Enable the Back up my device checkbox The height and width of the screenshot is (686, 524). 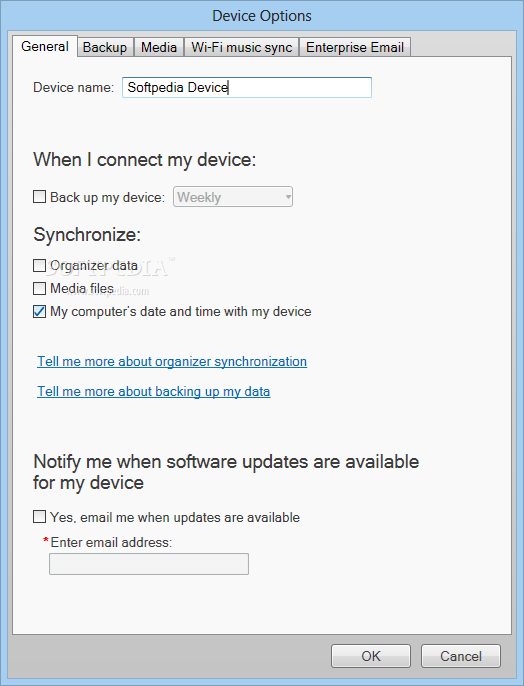click(x=39, y=197)
